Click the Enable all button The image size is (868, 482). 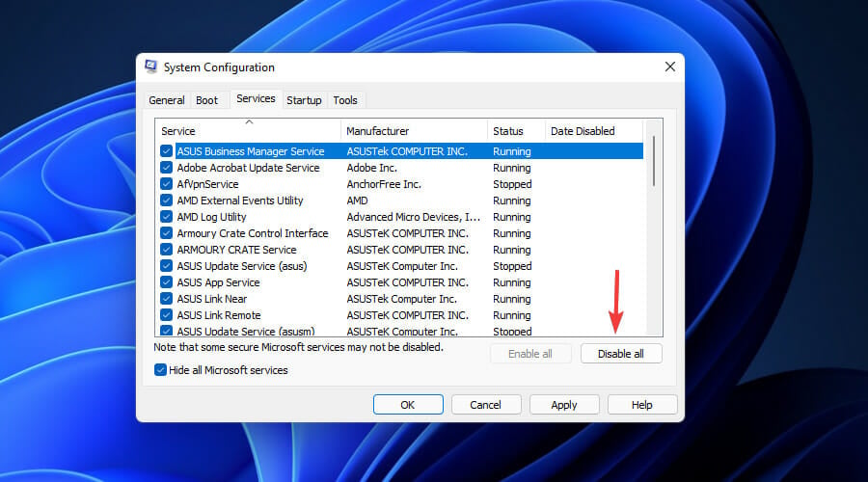[x=530, y=354]
